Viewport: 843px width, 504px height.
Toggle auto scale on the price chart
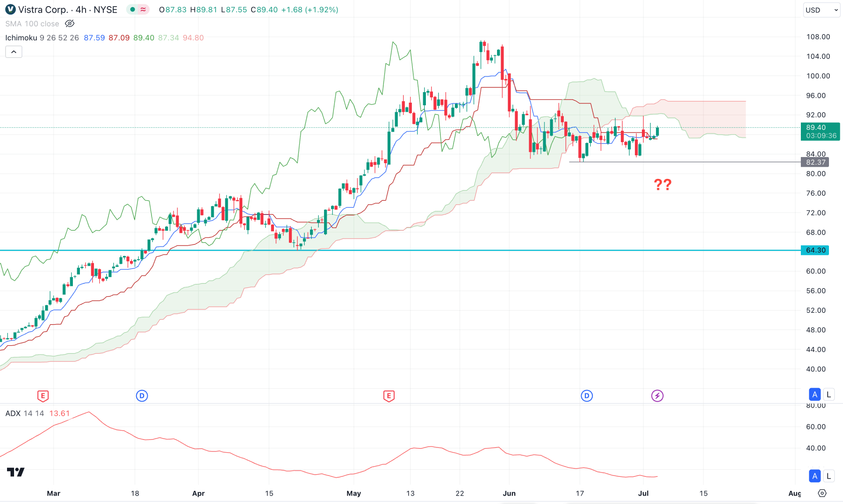pyautogui.click(x=814, y=394)
